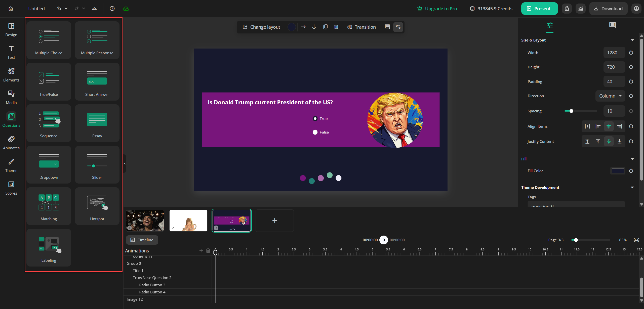644x309 pixels.
Task: Select the True radio button
Action: pyautogui.click(x=315, y=119)
